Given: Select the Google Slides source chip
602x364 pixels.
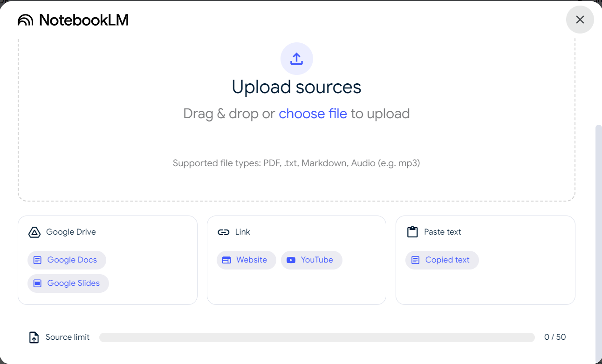Looking at the screenshot, I should point(68,283).
